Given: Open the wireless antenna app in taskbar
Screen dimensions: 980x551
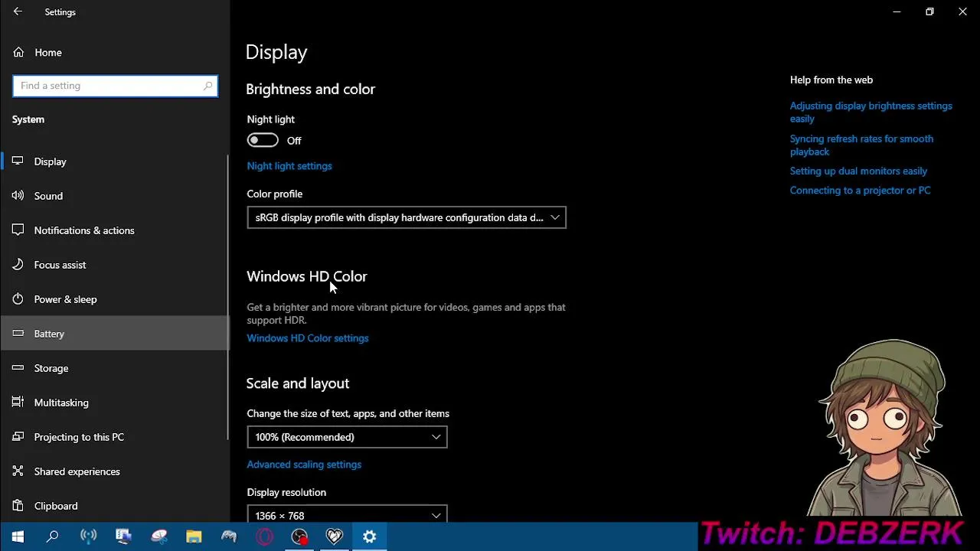Looking at the screenshot, I should 89,537.
